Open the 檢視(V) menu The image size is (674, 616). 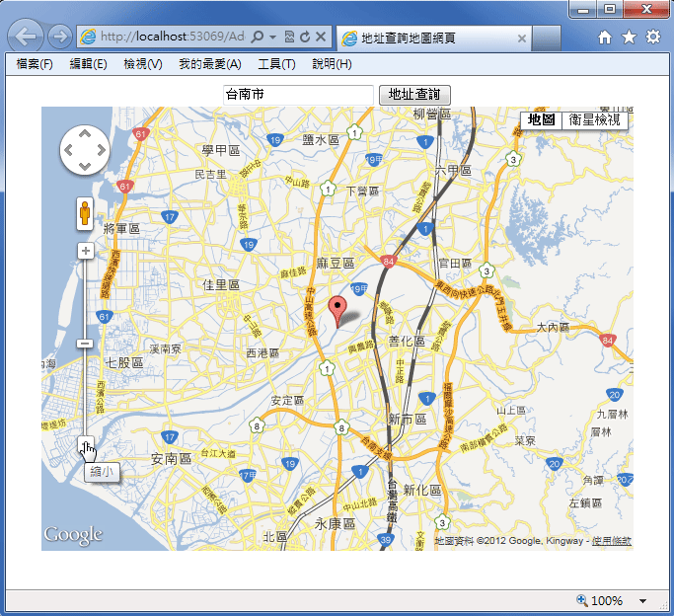pyautogui.click(x=143, y=64)
